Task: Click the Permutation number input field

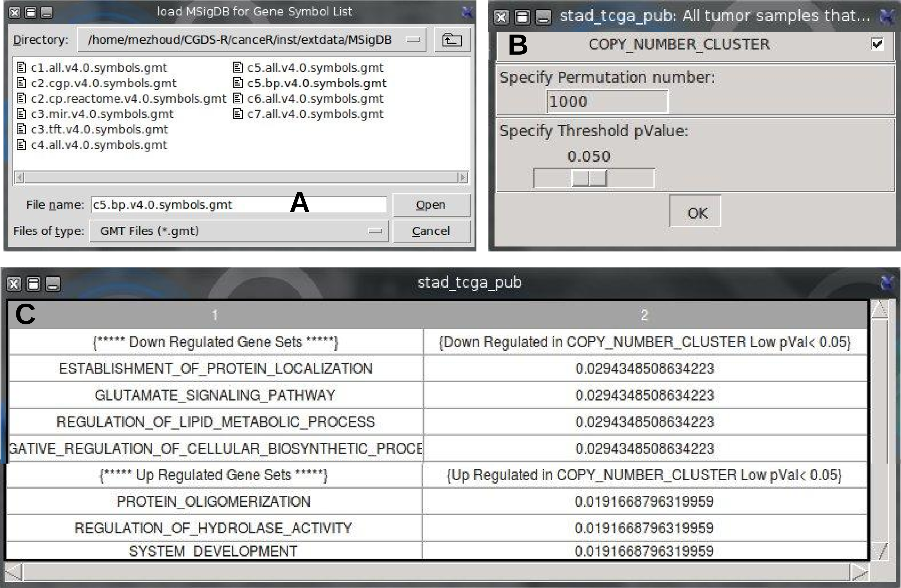Action: coord(607,102)
